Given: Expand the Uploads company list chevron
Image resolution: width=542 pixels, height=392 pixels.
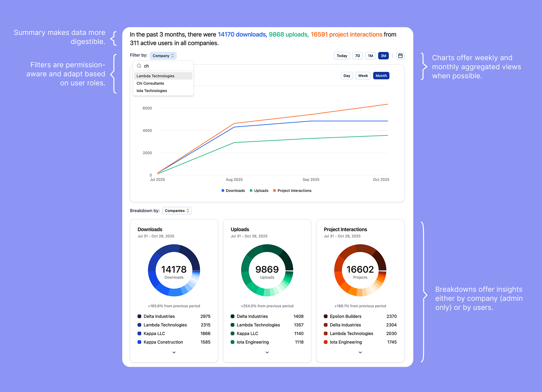Looking at the screenshot, I should coord(267,352).
